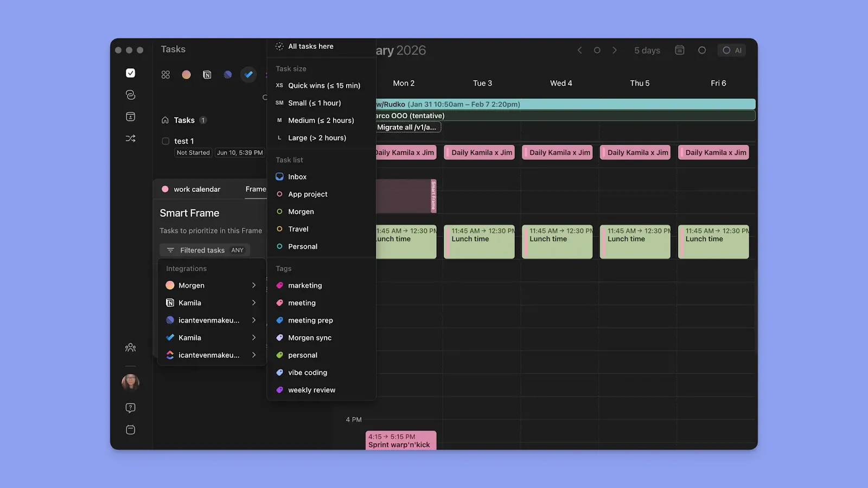Select the Tasks checkmark icon in sidebar
Viewport: 868px width, 488px height.
pyautogui.click(x=130, y=73)
